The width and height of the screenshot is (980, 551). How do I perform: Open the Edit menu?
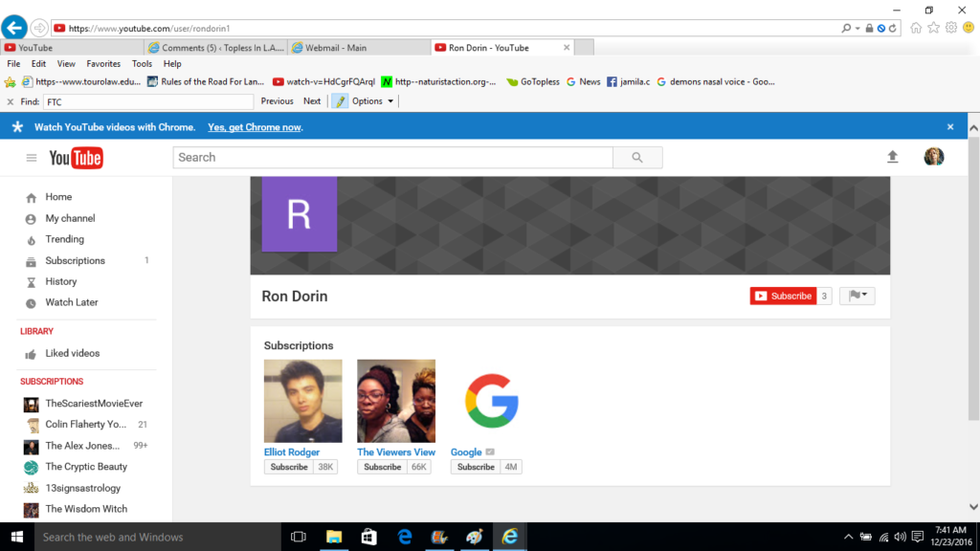tap(38, 64)
